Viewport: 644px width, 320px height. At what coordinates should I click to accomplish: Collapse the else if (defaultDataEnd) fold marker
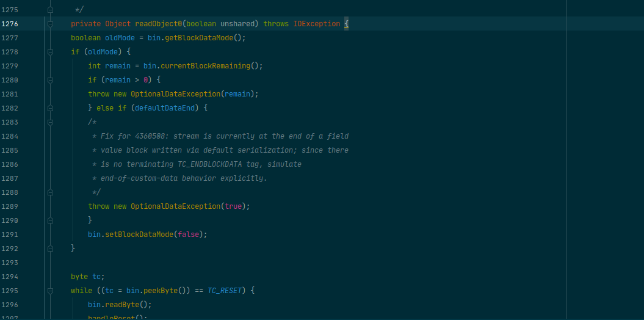(x=50, y=108)
